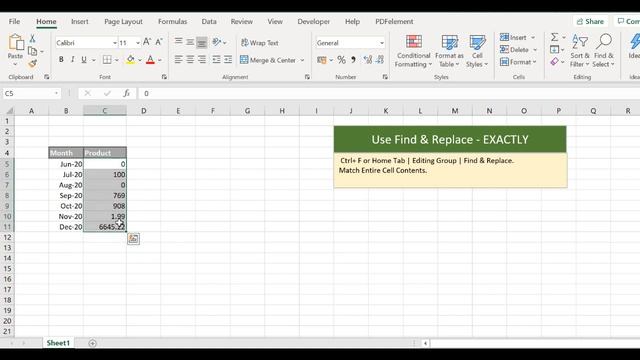The height and width of the screenshot is (360, 640).
Task: Open the Calibri font name dropdown
Action: click(115, 43)
